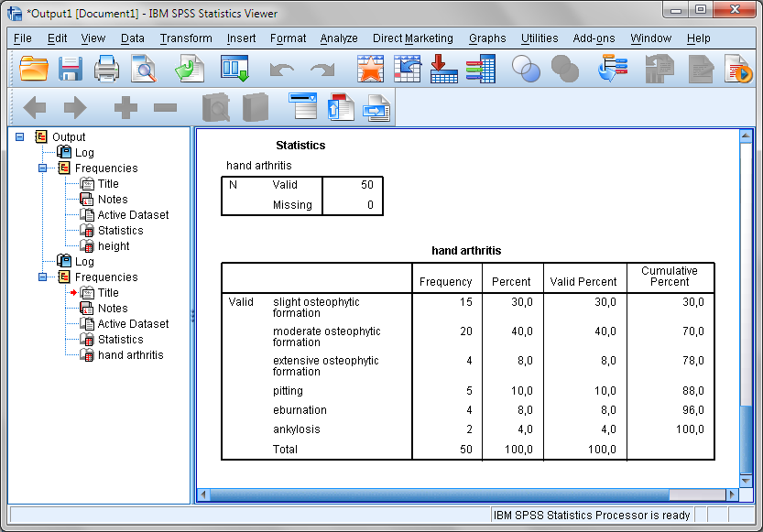Click the 'Frequency' column header
The width and height of the screenshot is (763, 532).
[446, 282]
